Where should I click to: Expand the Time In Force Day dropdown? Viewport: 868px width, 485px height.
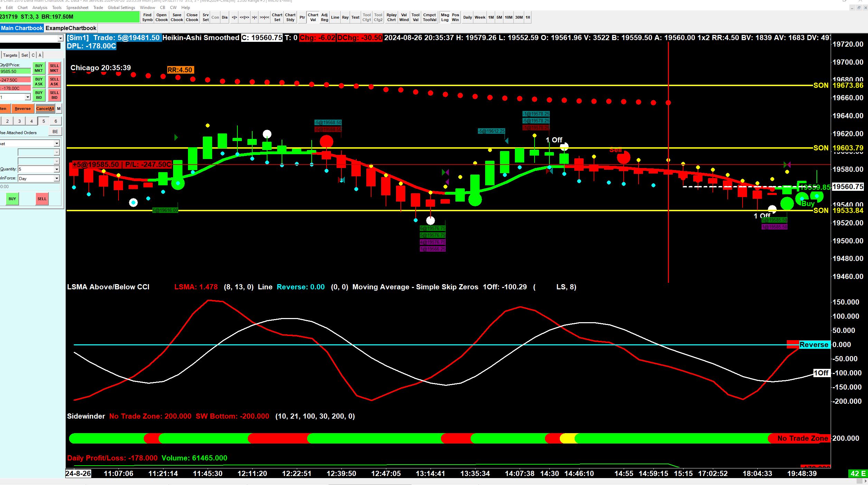(x=57, y=178)
